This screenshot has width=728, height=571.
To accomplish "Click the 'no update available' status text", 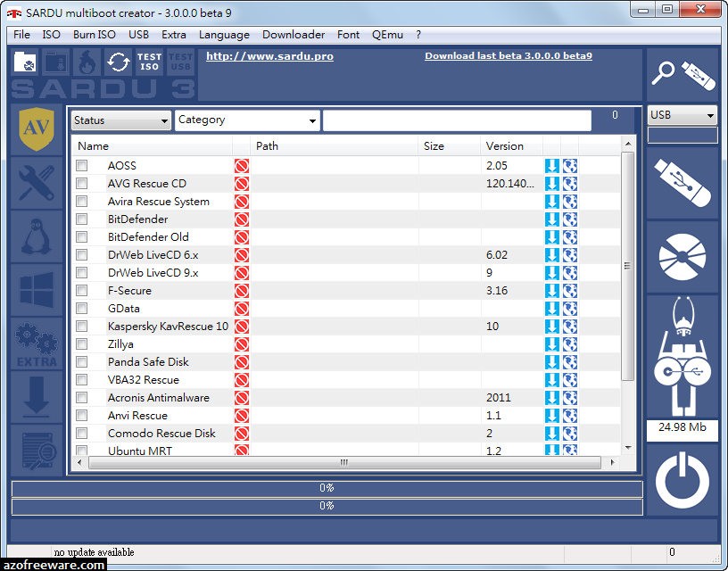I will point(94,552).
